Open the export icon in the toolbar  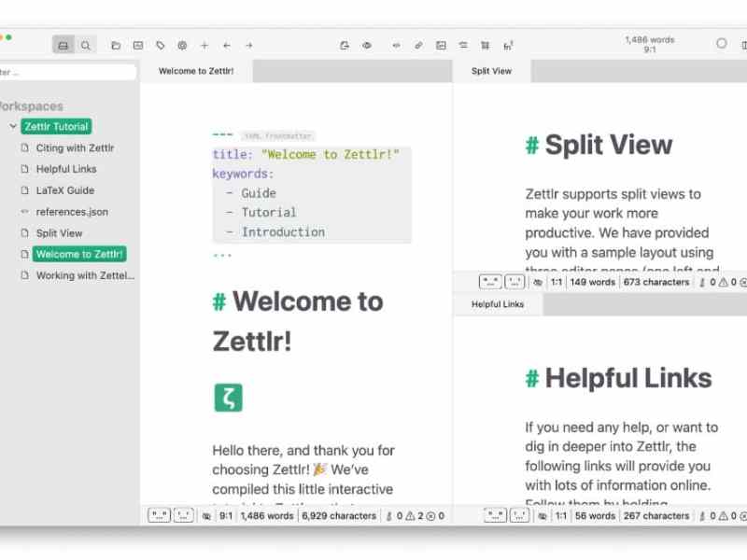click(345, 45)
